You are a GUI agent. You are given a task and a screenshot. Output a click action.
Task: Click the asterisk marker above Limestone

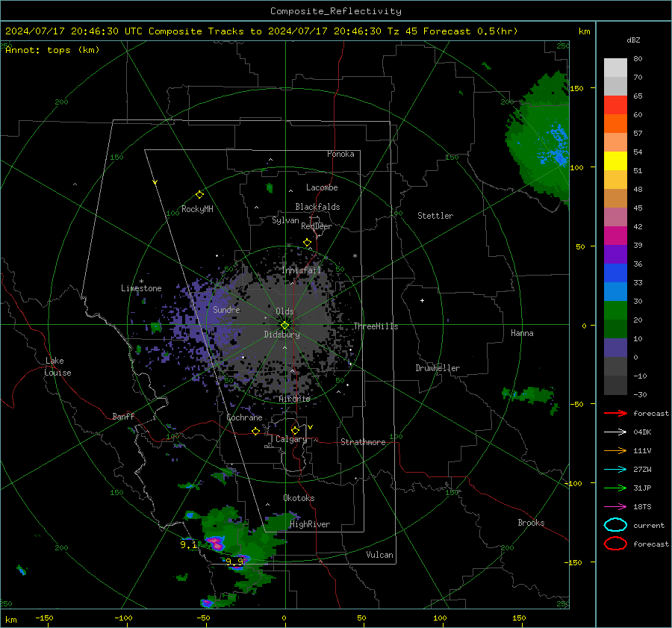(141, 282)
